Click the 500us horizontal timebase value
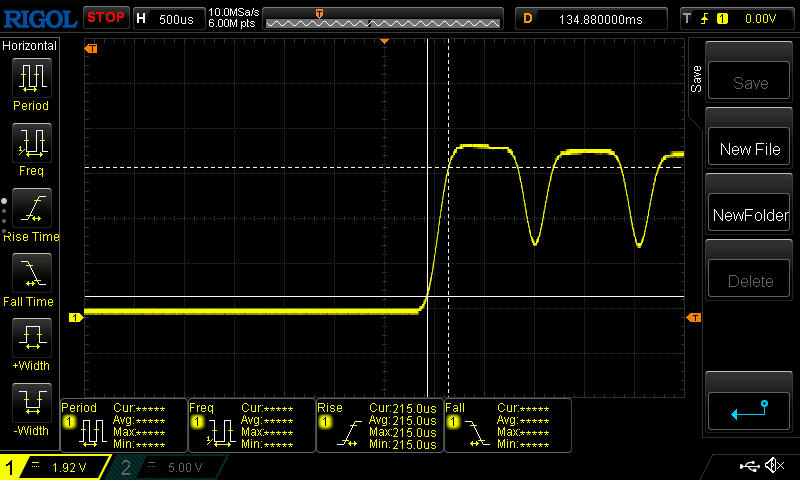This screenshot has width=800, height=480. (x=176, y=19)
